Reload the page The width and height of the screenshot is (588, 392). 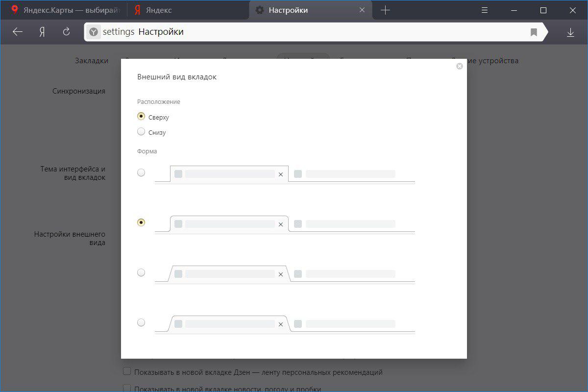click(67, 32)
